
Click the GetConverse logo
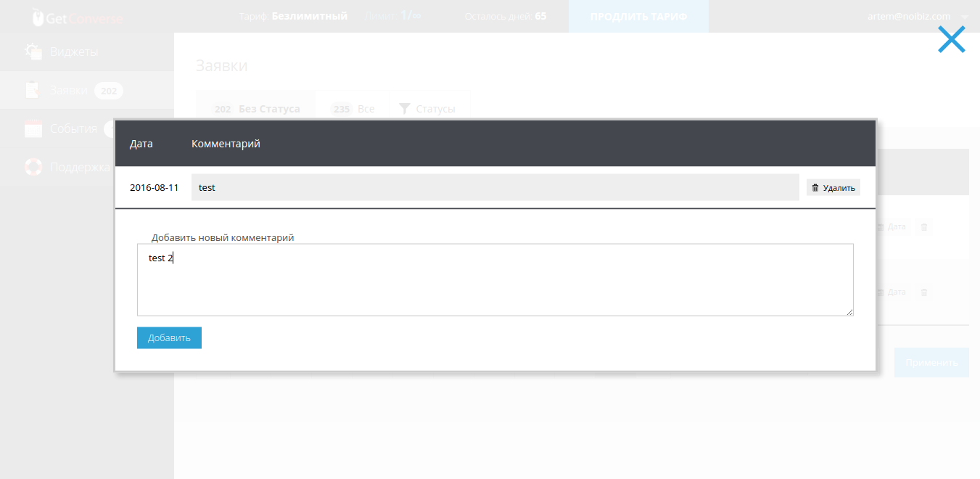coord(78,17)
